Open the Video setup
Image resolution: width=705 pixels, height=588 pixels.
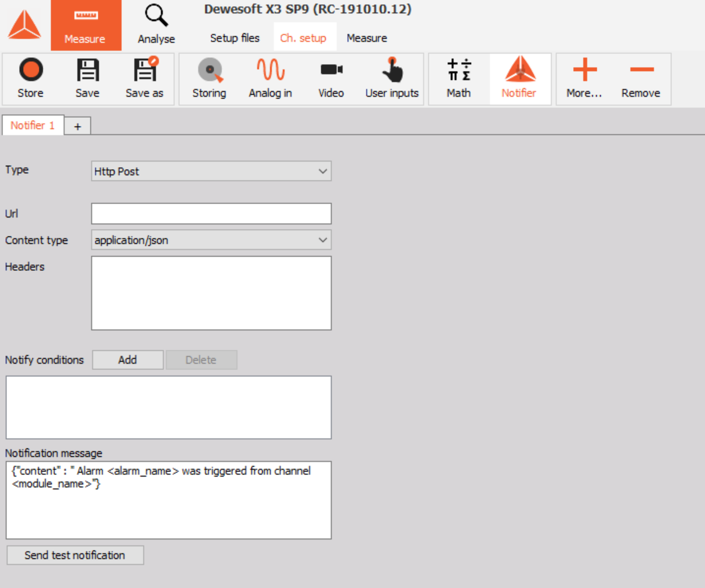tap(331, 79)
